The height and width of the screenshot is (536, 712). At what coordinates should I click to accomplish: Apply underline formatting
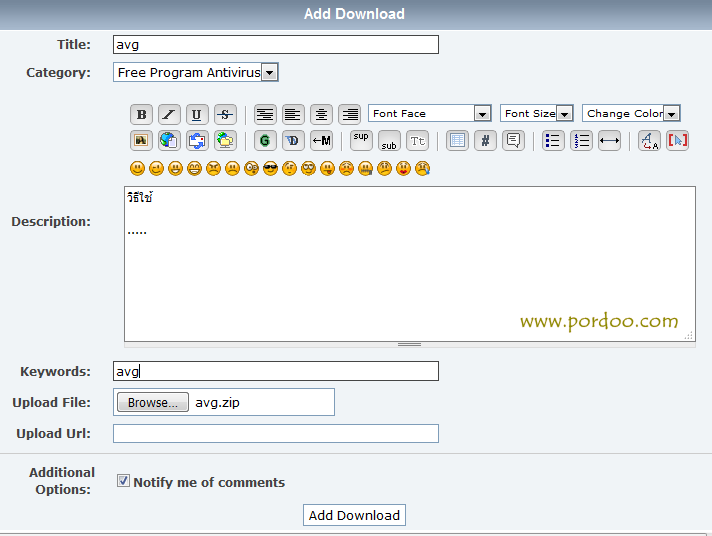click(x=197, y=114)
